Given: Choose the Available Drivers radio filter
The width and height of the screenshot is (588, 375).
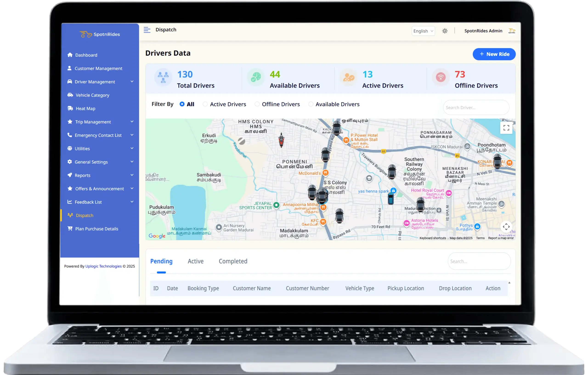Looking at the screenshot, I should (x=311, y=104).
